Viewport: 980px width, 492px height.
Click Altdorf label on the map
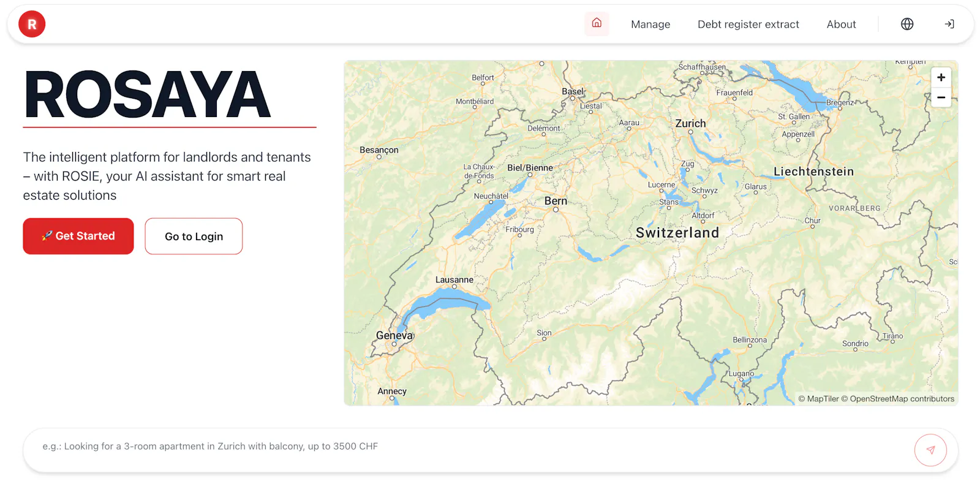click(703, 216)
